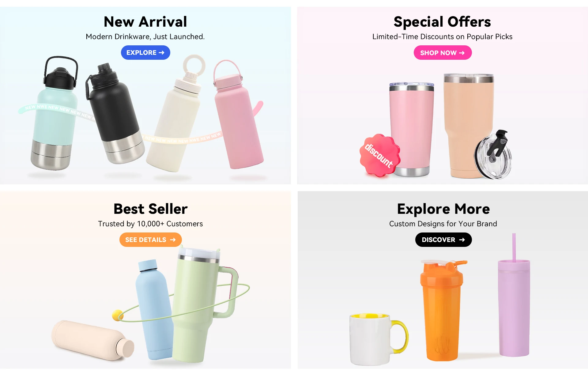The height and width of the screenshot is (374, 588).
Task: Open the Explore More heading
Action: pyautogui.click(x=443, y=209)
